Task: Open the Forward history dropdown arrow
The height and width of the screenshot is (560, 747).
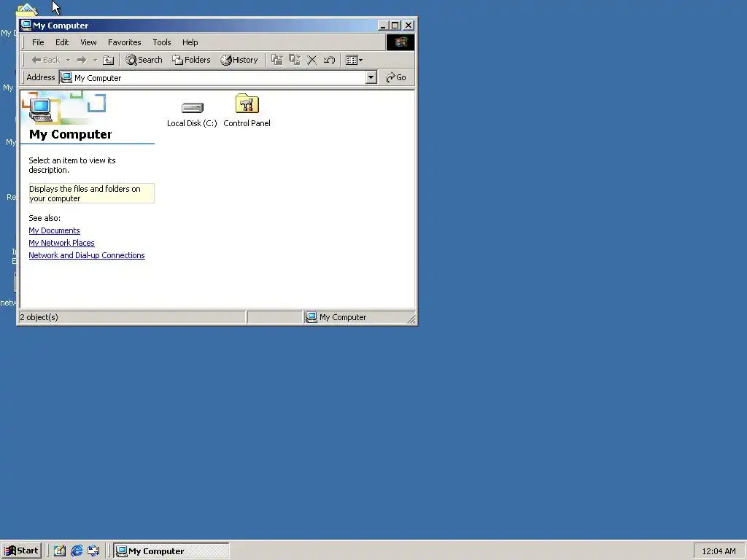Action: [96, 60]
